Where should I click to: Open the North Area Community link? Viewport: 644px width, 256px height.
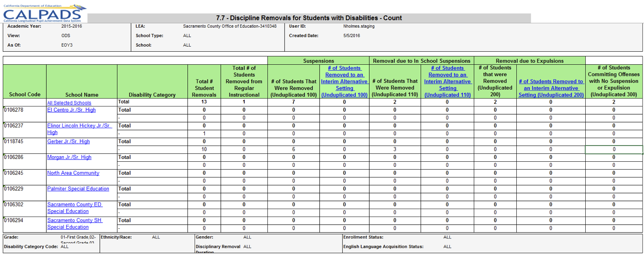click(73, 173)
